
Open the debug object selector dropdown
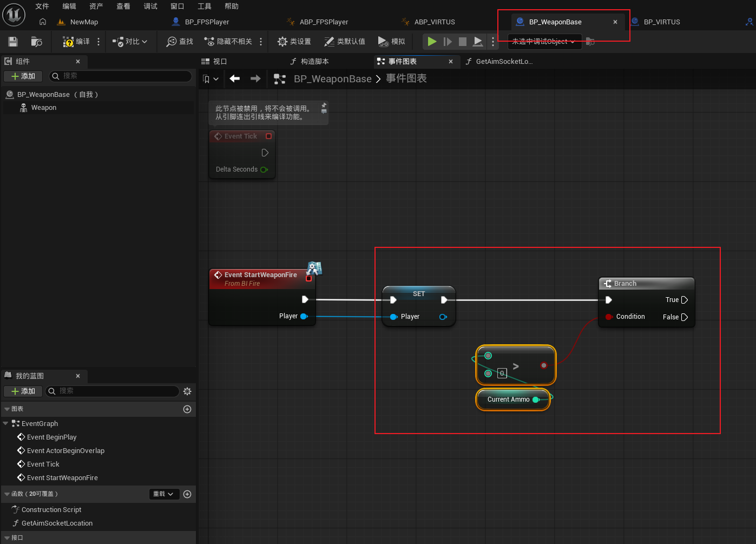pos(544,42)
